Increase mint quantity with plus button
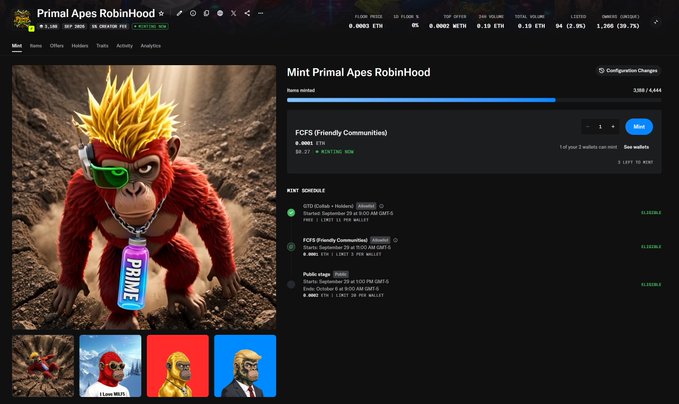The height and width of the screenshot is (404, 679). (x=613, y=127)
